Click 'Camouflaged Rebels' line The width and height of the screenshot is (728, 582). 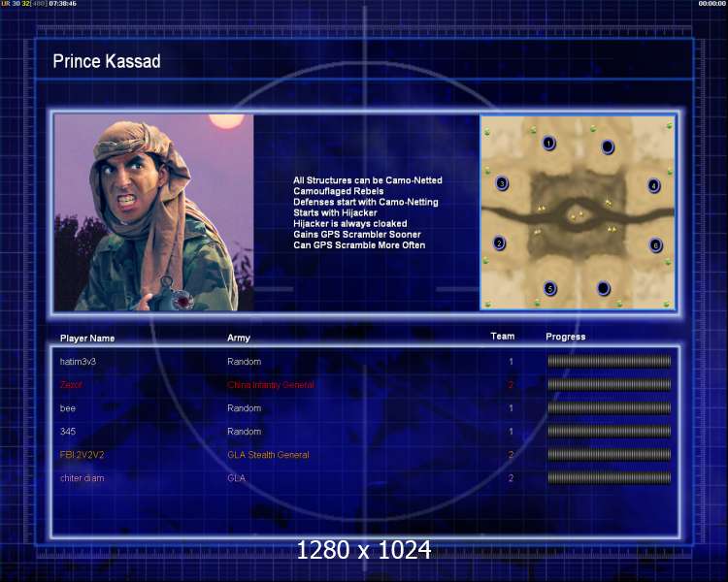[339, 191]
